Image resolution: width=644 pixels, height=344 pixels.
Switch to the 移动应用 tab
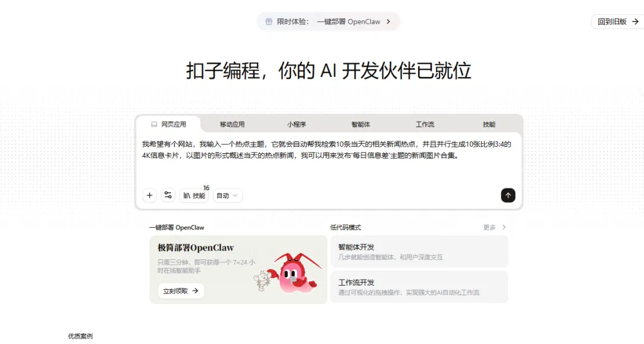pyautogui.click(x=232, y=124)
